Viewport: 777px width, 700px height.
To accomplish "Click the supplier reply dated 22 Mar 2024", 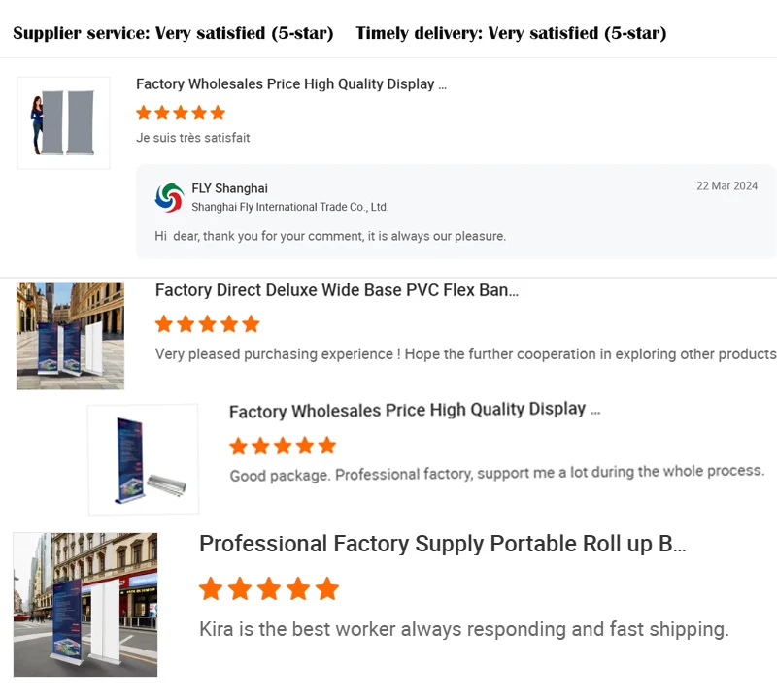I will point(330,236).
